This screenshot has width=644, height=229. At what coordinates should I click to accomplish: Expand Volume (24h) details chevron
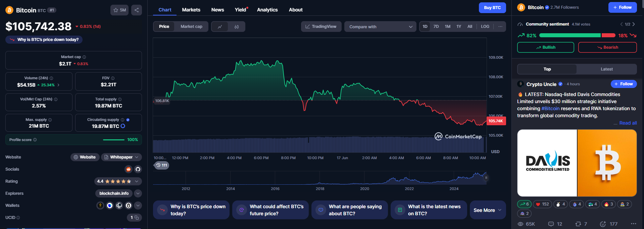pos(58,85)
